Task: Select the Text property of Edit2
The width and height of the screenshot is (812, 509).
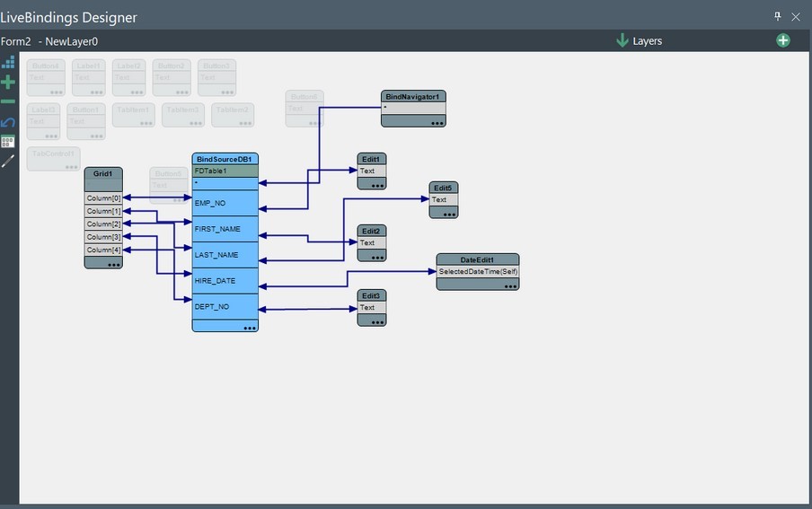Action: point(371,243)
